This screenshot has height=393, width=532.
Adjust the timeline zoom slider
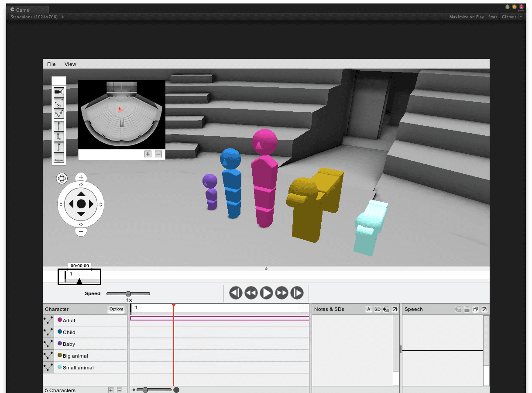tap(145, 390)
